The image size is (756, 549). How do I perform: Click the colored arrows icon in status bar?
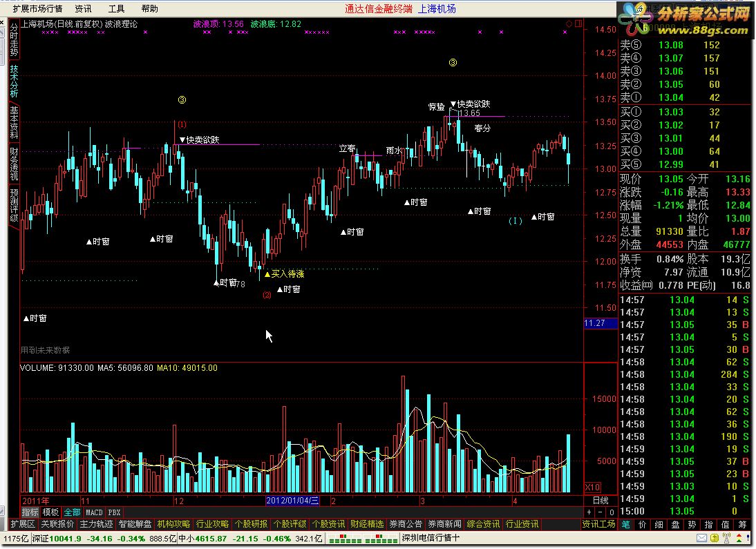(741, 538)
